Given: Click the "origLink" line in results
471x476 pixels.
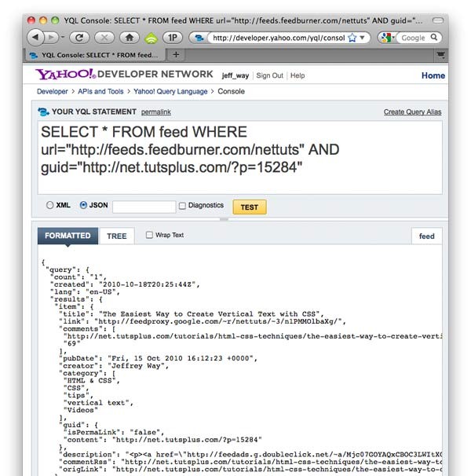Looking at the screenshot, I should coord(250,469).
